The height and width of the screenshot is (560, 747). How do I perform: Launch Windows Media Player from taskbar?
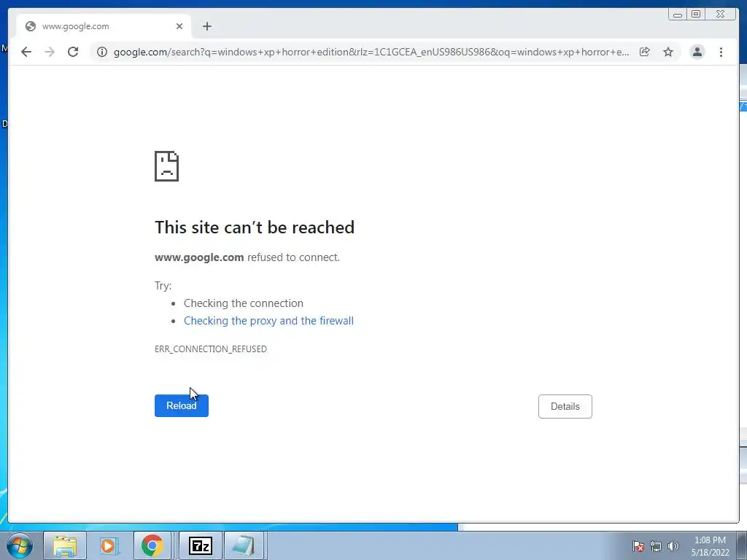click(x=109, y=545)
